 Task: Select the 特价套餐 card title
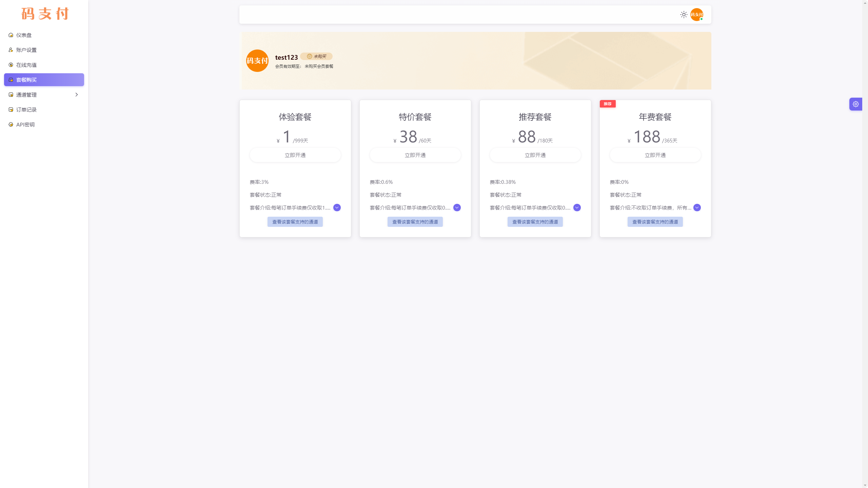(415, 117)
